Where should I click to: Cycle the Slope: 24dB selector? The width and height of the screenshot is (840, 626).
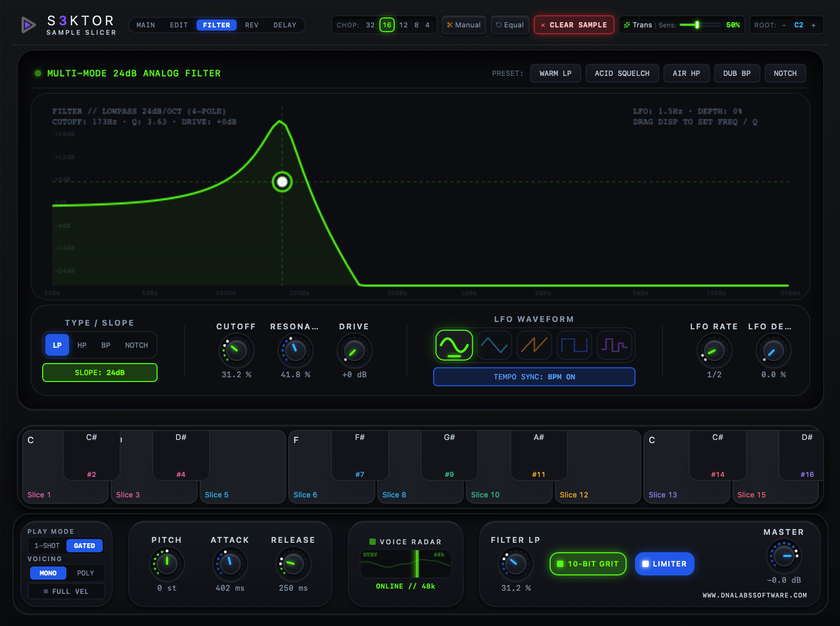coord(100,373)
